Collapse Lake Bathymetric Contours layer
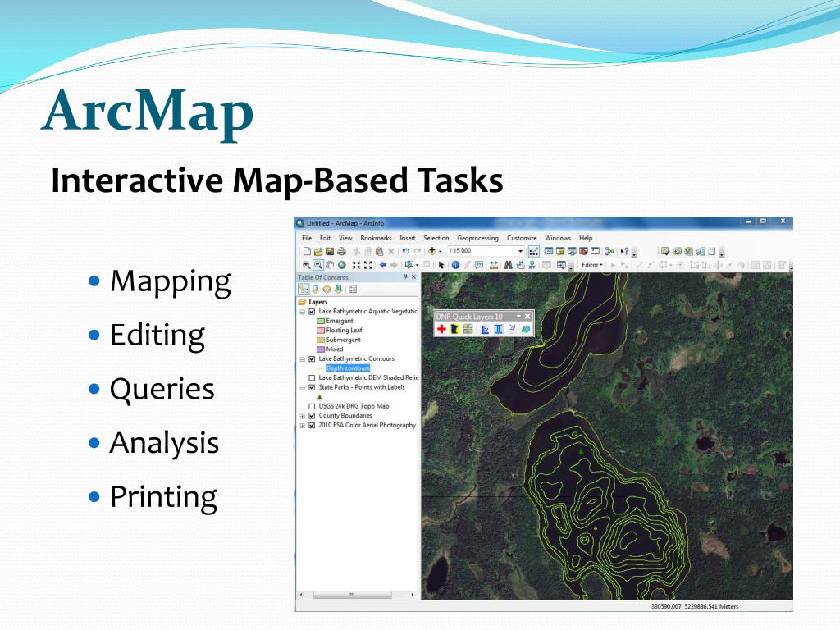 tap(302, 359)
